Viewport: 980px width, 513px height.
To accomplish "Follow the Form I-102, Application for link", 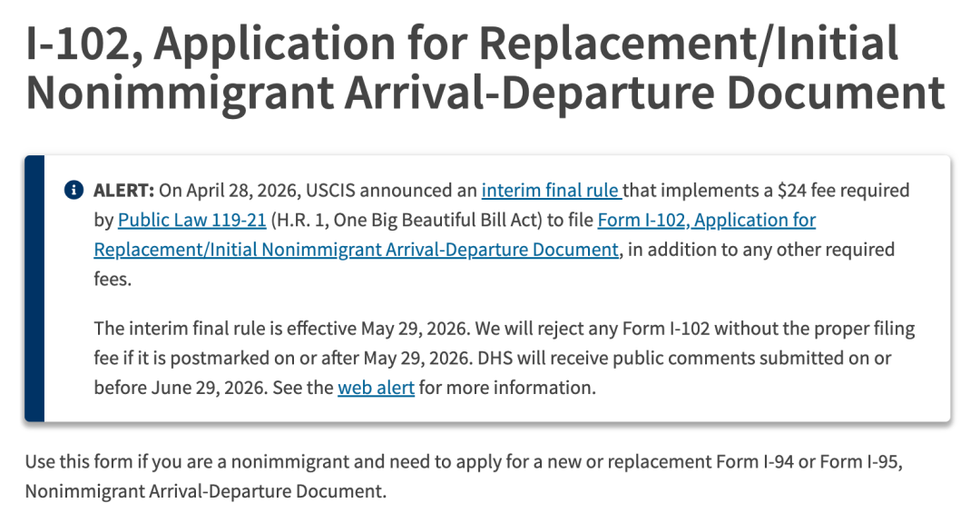I will (706, 220).
